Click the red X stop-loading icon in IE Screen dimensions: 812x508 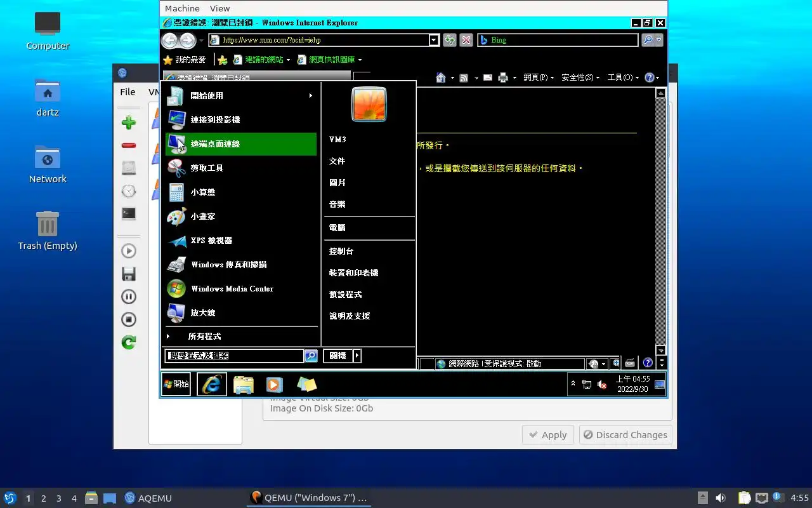coord(466,40)
